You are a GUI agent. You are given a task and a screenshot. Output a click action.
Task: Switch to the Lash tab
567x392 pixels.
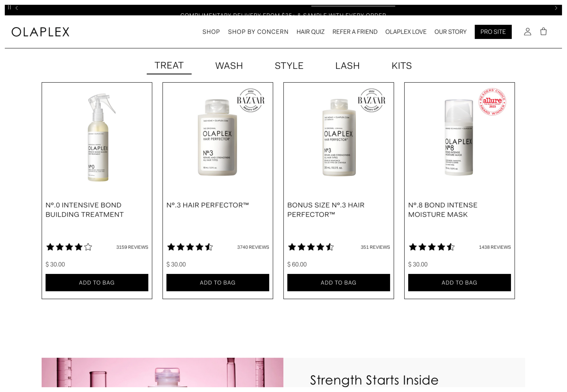coord(347,66)
